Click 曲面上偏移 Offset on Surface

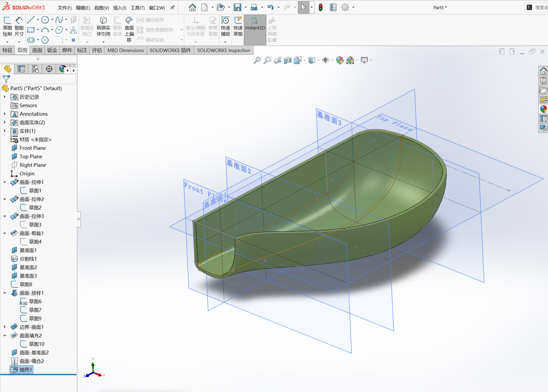[x=130, y=29]
